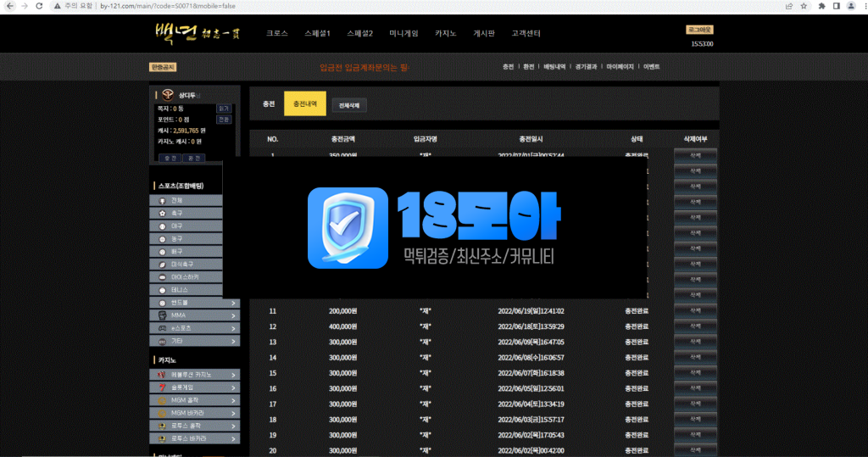Go back with the browser back arrow
The width and height of the screenshot is (868, 457).
[10, 6]
